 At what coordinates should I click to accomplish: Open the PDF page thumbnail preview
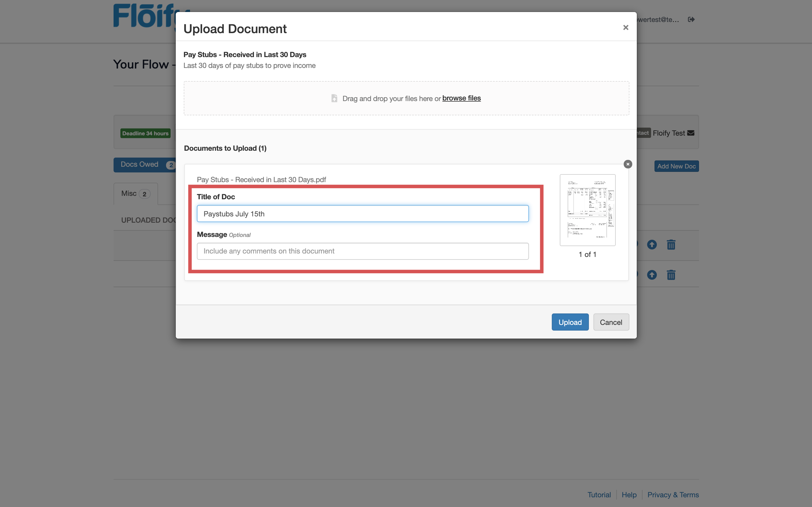[x=587, y=210]
